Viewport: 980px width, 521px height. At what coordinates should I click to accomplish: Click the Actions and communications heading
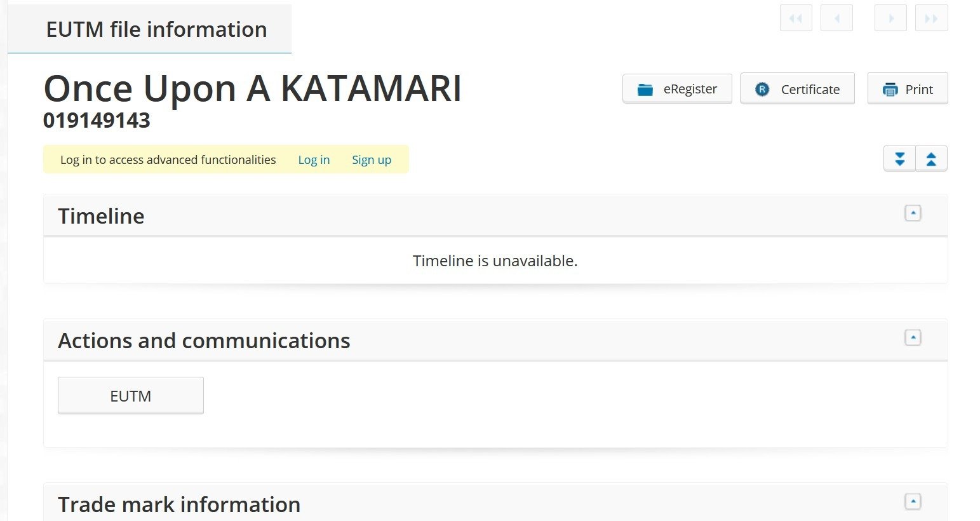coord(204,341)
